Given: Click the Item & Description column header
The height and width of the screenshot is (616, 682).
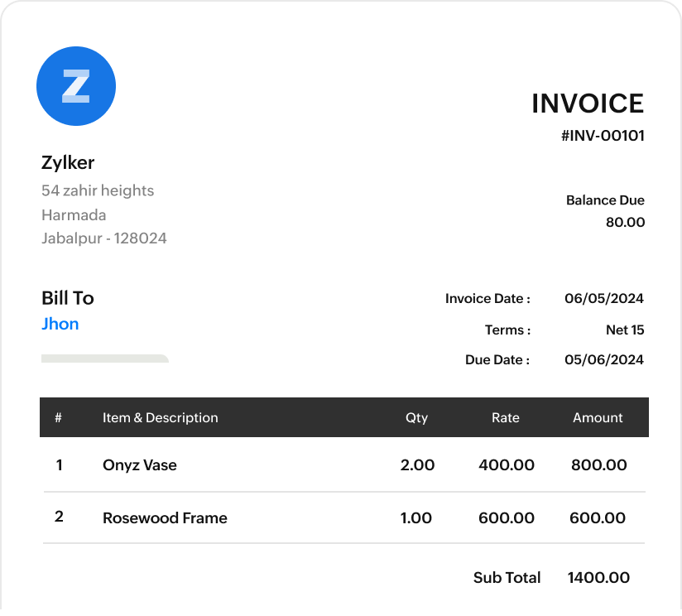Looking at the screenshot, I should pos(161,418).
